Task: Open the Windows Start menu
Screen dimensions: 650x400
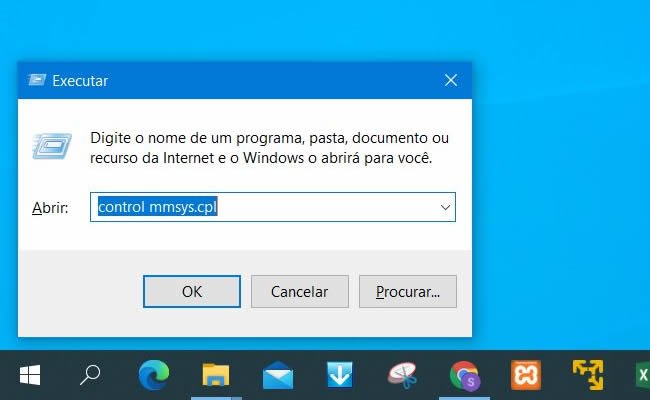Action: 30,375
